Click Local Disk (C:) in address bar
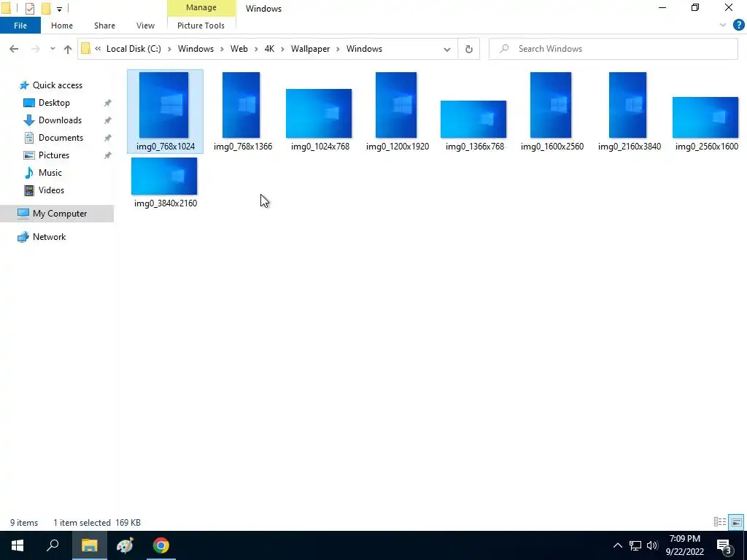The width and height of the screenshot is (747, 560). [x=133, y=49]
